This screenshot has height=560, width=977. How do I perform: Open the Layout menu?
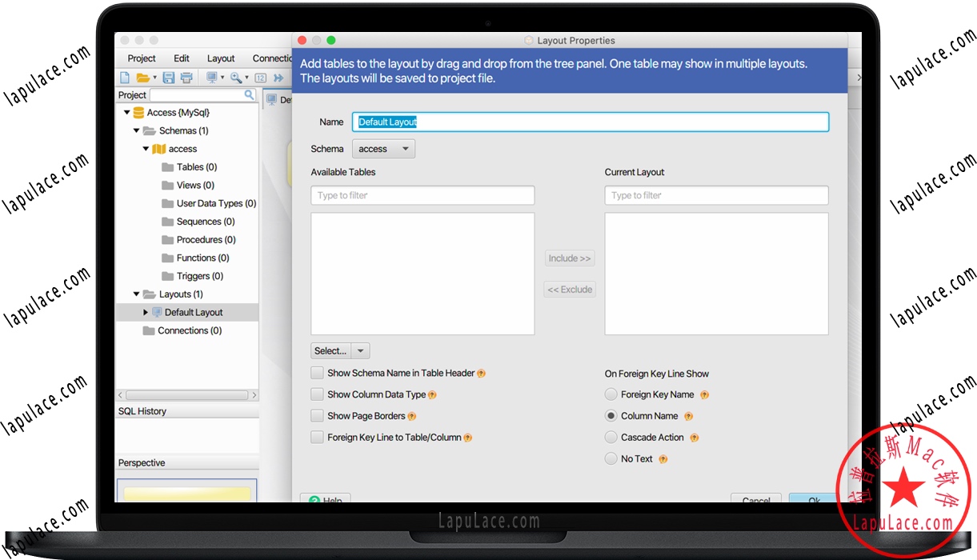point(221,58)
